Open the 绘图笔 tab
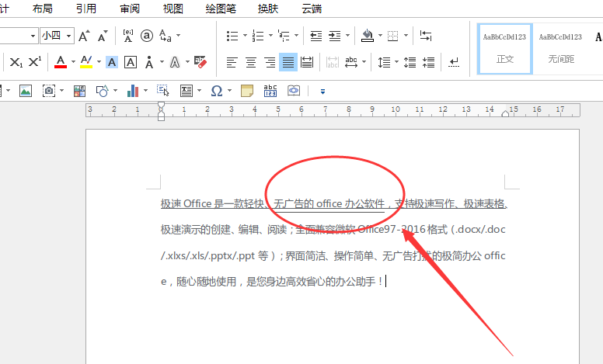 point(221,9)
